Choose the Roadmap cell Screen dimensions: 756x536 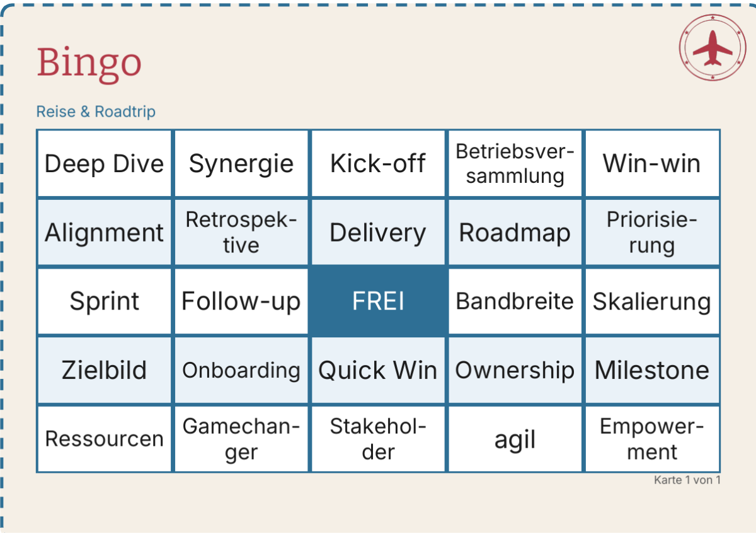click(515, 233)
